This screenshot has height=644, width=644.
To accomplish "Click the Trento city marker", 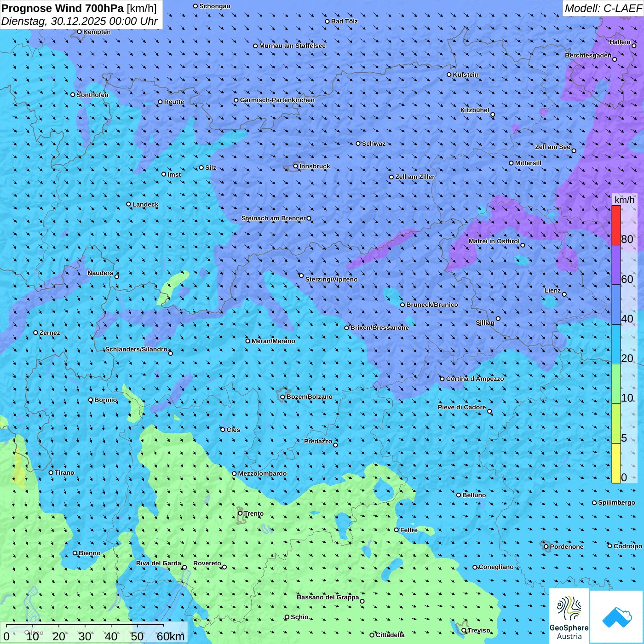I will point(240,513).
